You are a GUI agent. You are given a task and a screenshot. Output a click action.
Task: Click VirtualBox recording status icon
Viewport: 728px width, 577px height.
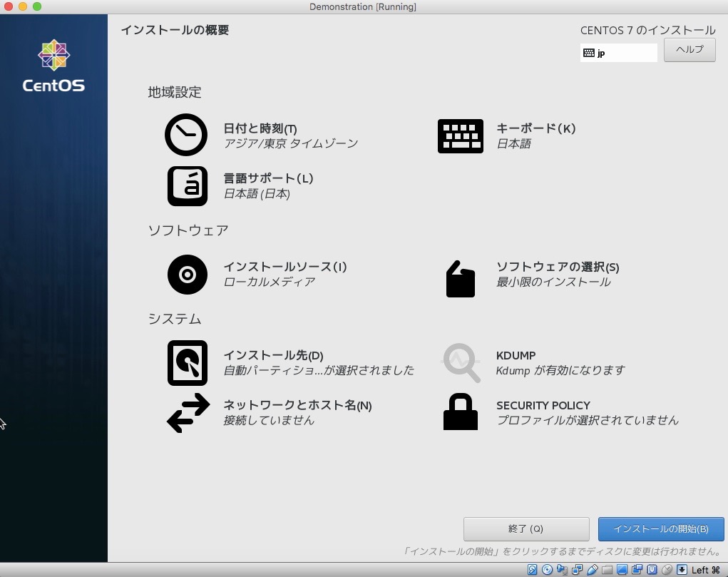coord(637,570)
